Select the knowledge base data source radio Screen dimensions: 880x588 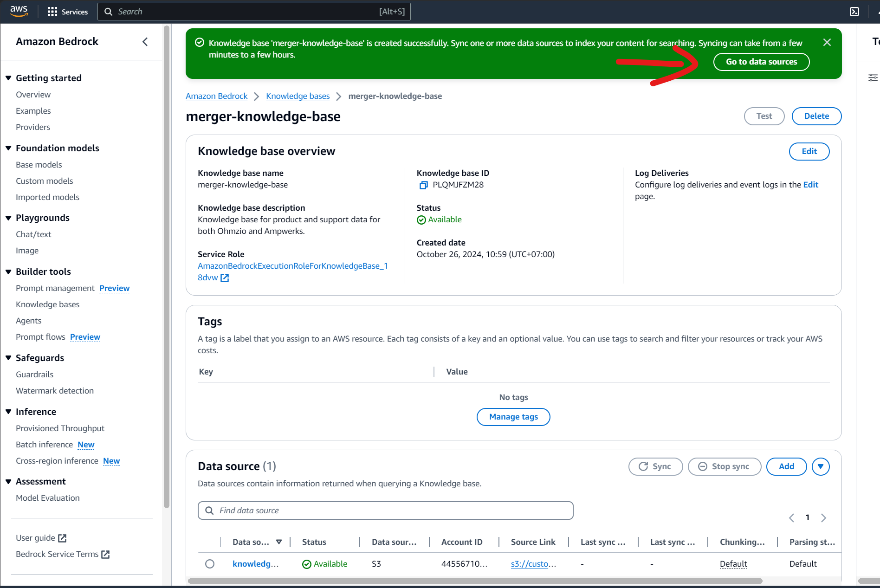[210, 564]
